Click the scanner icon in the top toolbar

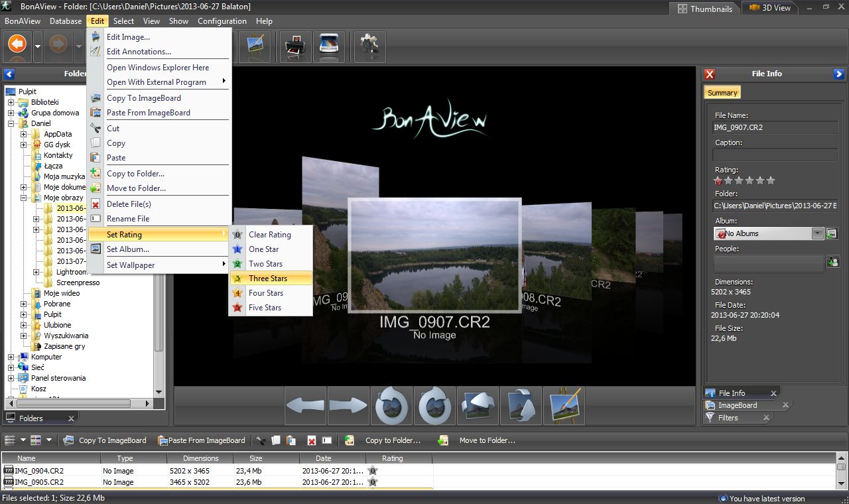click(x=329, y=46)
